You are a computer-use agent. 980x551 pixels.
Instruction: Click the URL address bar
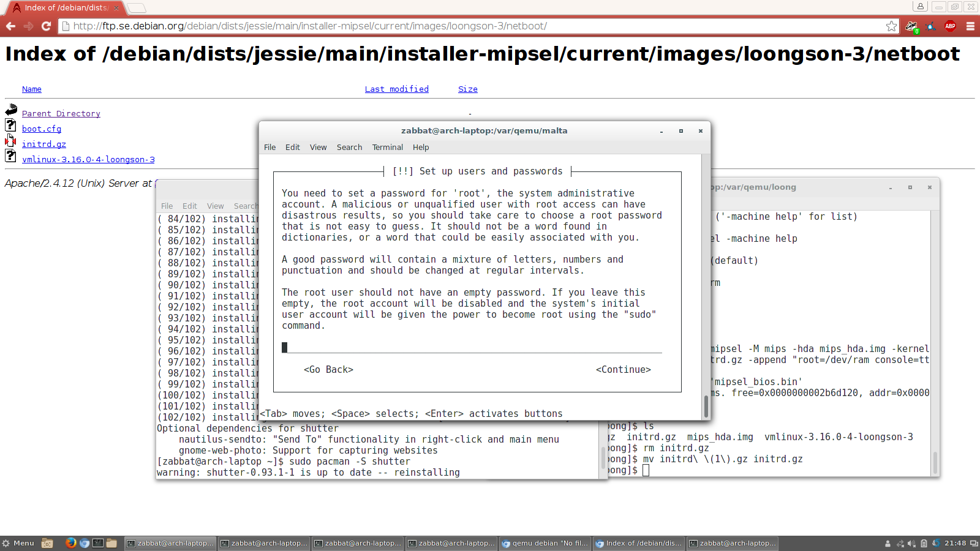tap(478, 26)
